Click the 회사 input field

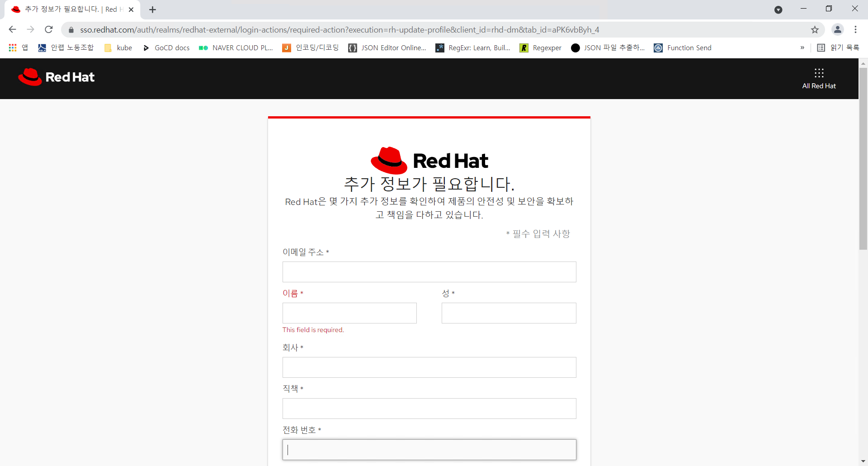click(429, 367)
